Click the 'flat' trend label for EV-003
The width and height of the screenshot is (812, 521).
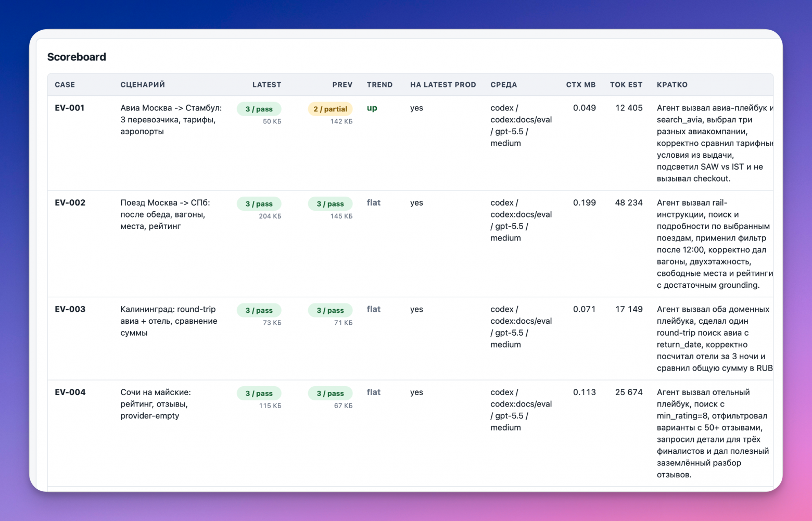click(x=374, y=309)
